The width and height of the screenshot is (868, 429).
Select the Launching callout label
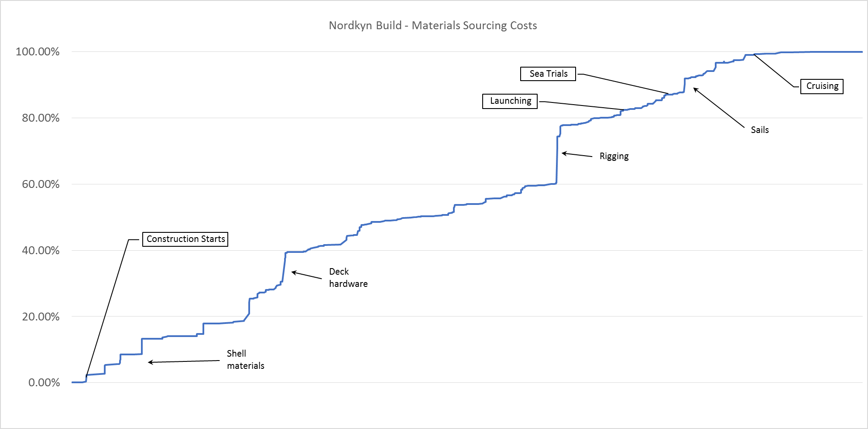510,101
